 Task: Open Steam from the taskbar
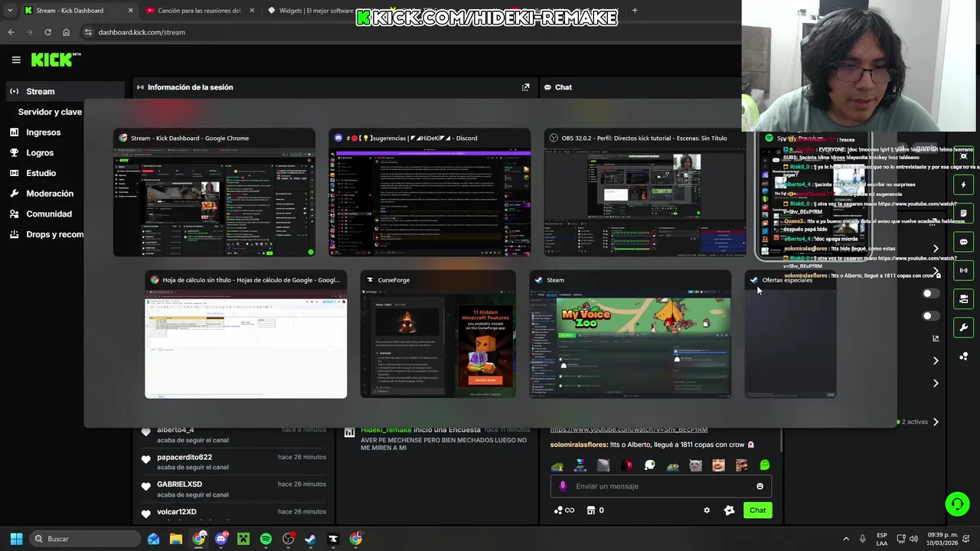311,539
